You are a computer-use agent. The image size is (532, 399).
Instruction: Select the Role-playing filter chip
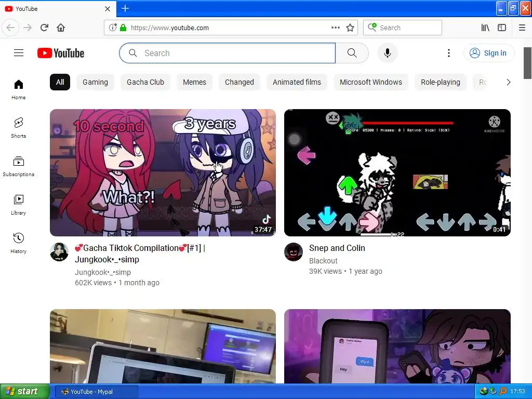coord(441,82)
